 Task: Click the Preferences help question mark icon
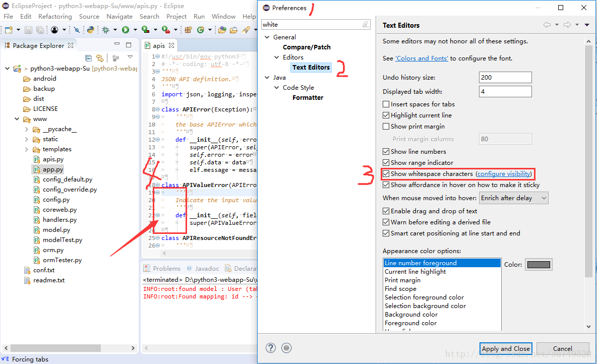pos(271,348)
